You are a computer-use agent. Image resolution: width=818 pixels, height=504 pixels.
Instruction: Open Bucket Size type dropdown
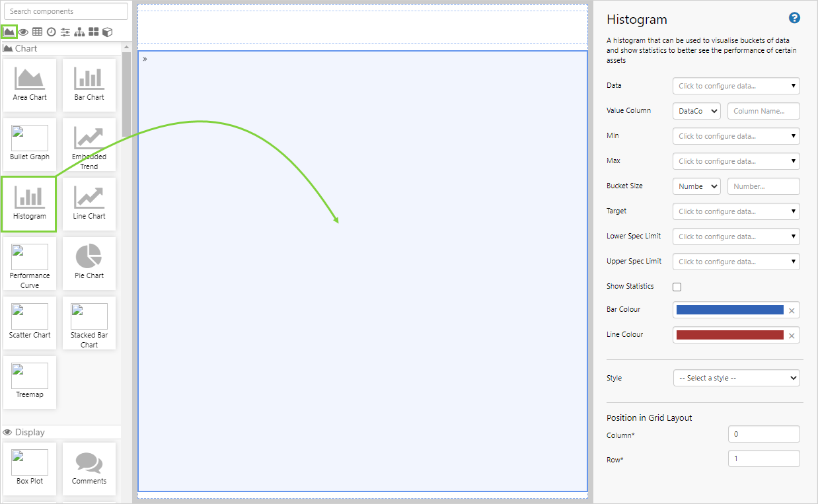coord(696,186)
